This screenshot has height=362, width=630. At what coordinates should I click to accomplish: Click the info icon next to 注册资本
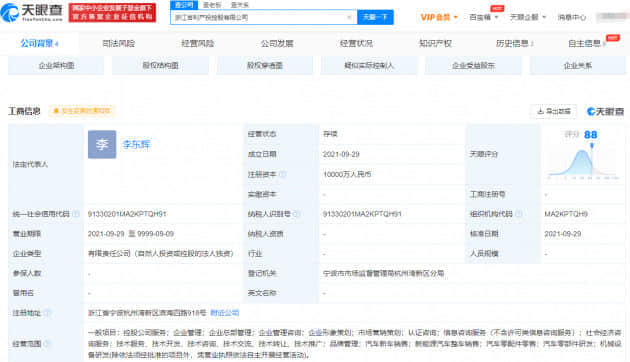coord(283,174)
